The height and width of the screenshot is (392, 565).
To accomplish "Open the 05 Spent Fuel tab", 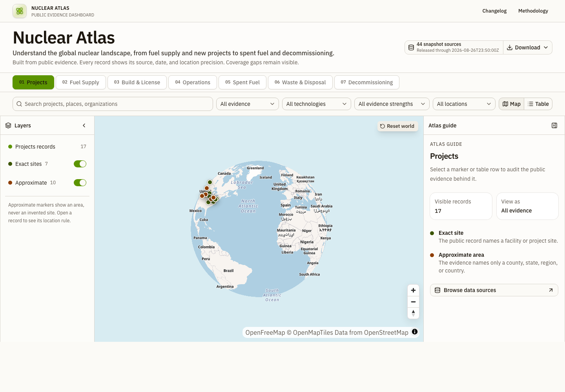I will click(x=242, y=82).
